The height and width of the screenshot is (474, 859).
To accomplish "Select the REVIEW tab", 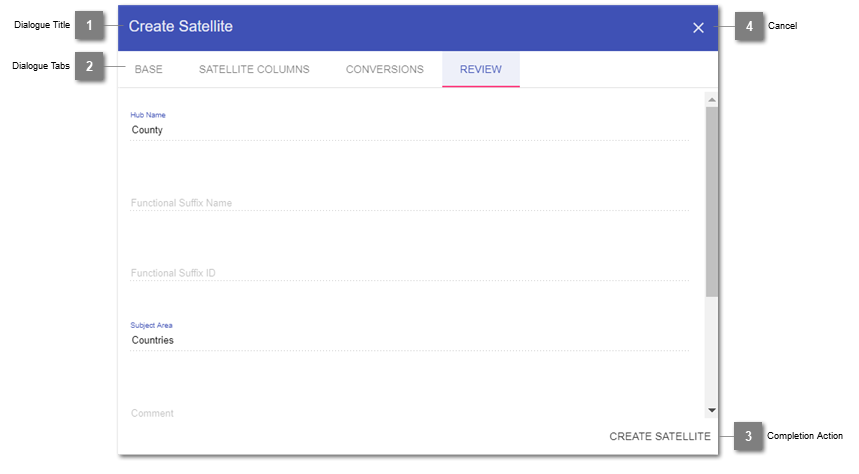I will (480, 70).
